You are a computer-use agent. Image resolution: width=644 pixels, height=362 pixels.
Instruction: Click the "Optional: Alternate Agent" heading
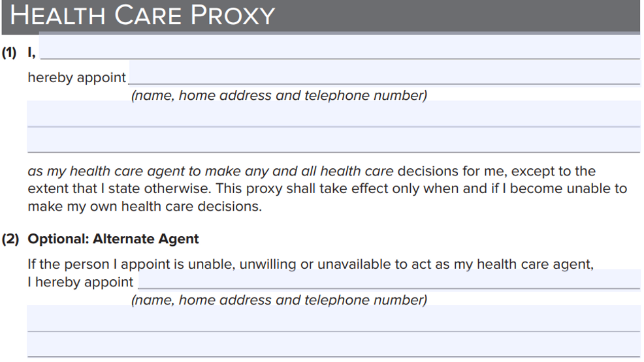click(x=113, y=239)
